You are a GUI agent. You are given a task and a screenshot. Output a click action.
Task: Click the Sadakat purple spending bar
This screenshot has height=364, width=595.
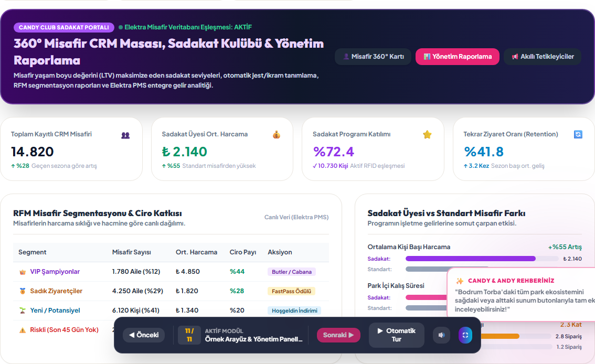(x=471, y=259)
